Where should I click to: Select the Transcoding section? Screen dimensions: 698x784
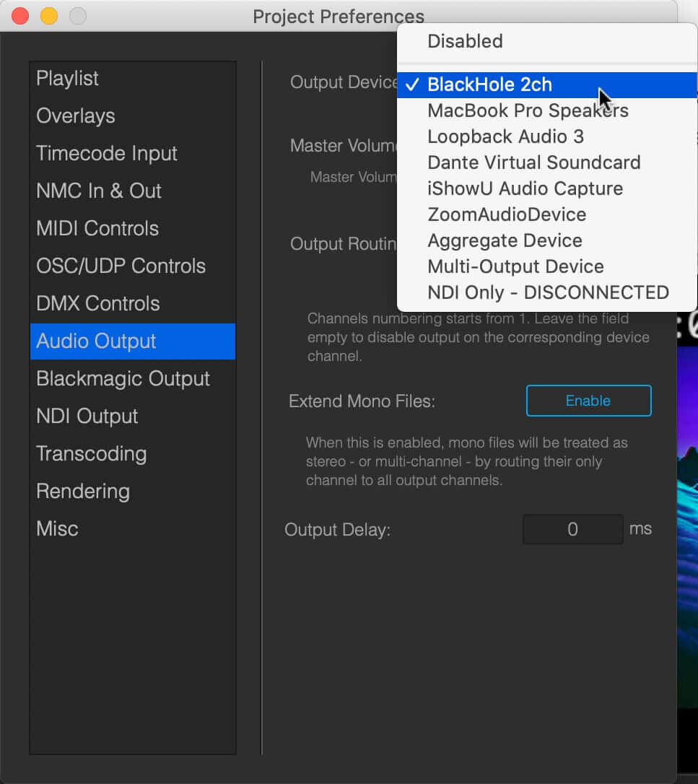[x=133, y=453]
